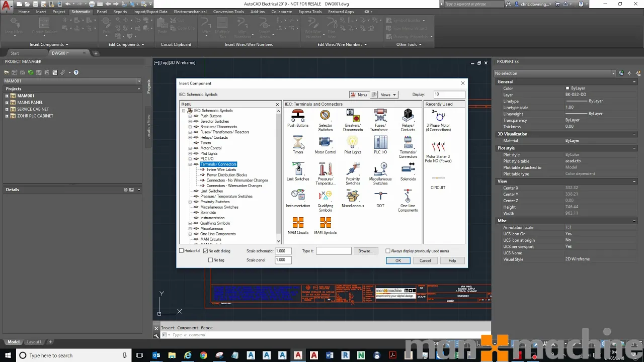Expand the Push Buttons tree node
This screenshot has height=362, width=644.
point(190,116)
